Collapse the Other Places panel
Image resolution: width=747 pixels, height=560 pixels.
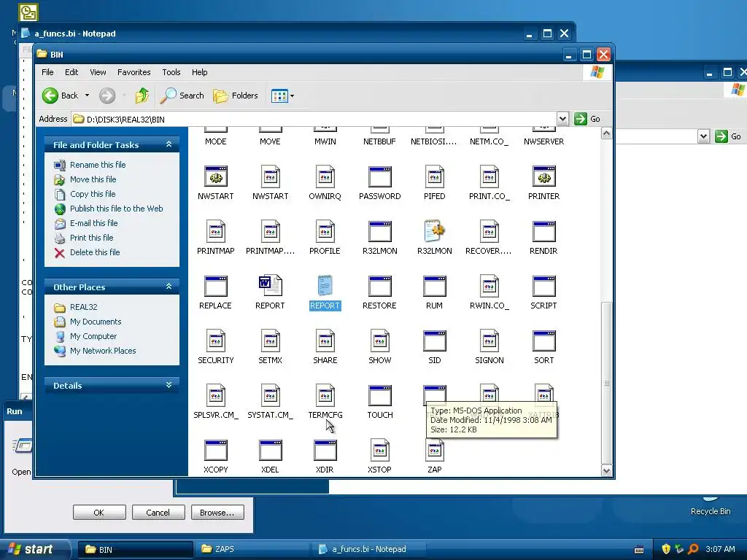(x=169, y=287)
